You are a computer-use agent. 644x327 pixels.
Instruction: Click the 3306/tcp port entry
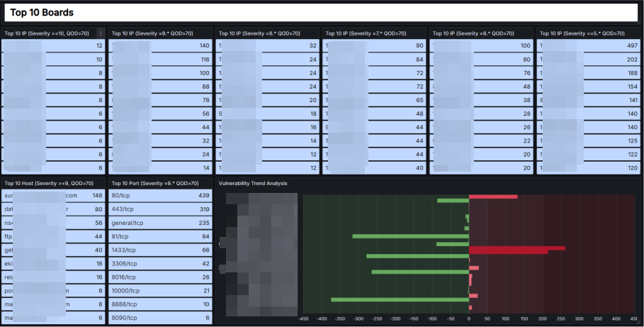161,263
